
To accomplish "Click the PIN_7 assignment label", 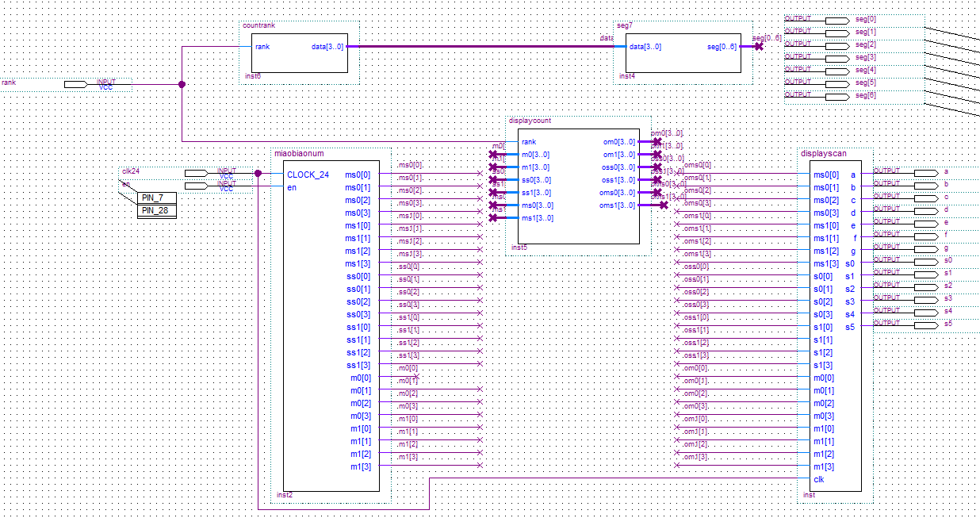I will 157,198.
